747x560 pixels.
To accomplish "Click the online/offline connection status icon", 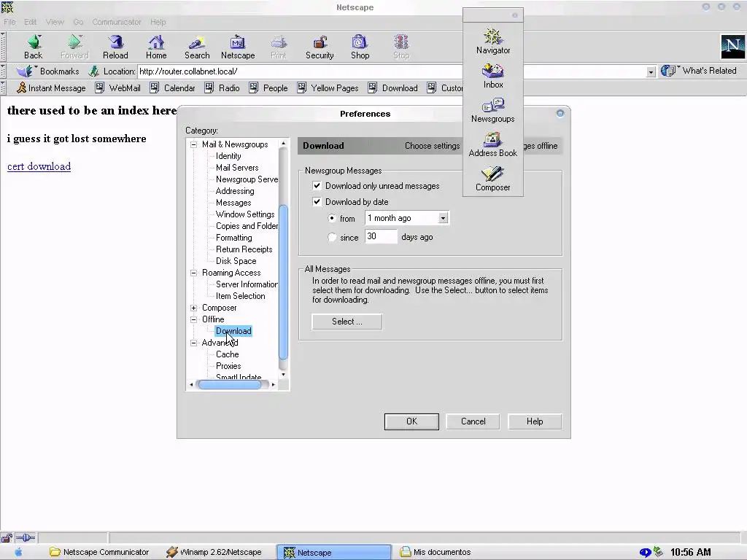I will (x=26, y=538).
